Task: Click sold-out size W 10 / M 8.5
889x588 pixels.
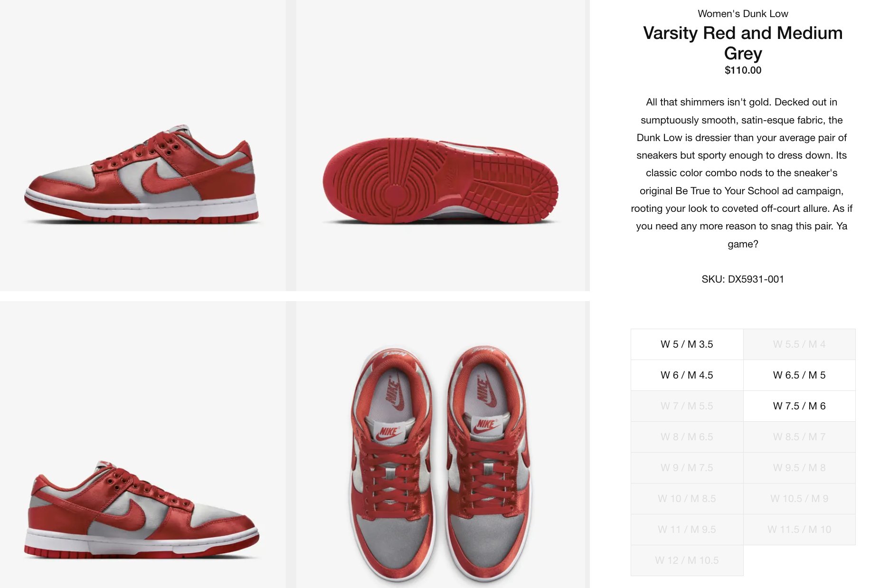Action: point(687,499)
